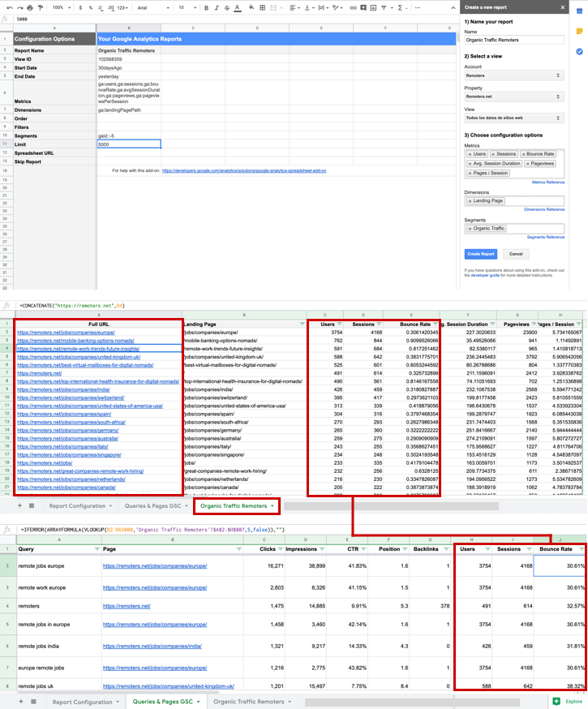Insert a comment from the toolbar
This screenshot has height=709, width=588.
[363, 7]
